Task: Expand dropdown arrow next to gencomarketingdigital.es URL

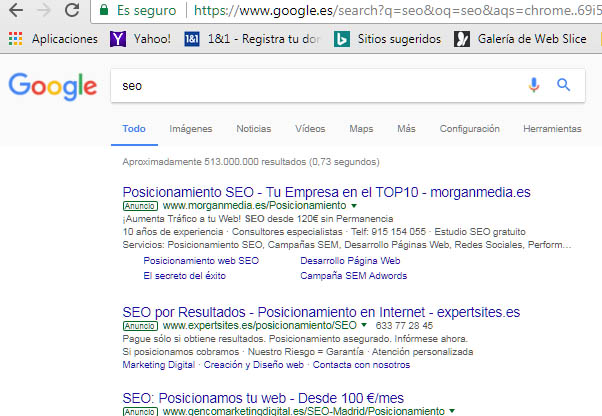Action: tap(453, 411)
